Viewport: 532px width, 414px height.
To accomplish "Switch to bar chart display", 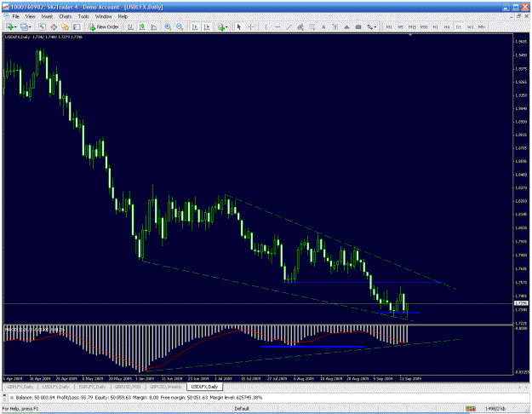I will [x=130, y=26].
